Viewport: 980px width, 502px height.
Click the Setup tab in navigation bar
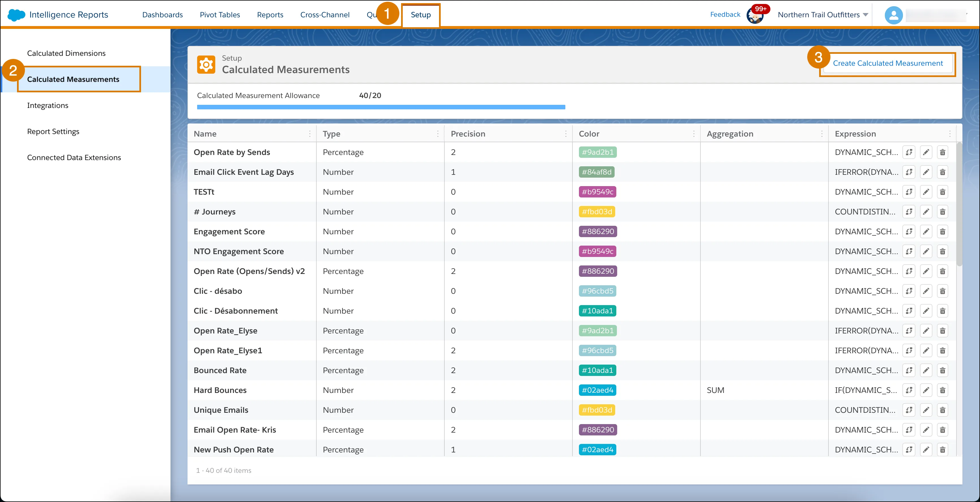coord(421,14)
